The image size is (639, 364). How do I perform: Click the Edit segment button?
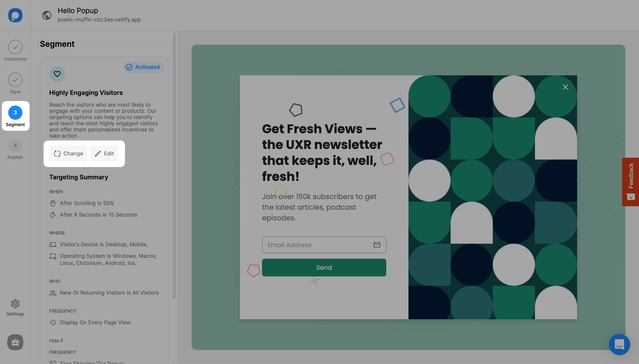104,153
